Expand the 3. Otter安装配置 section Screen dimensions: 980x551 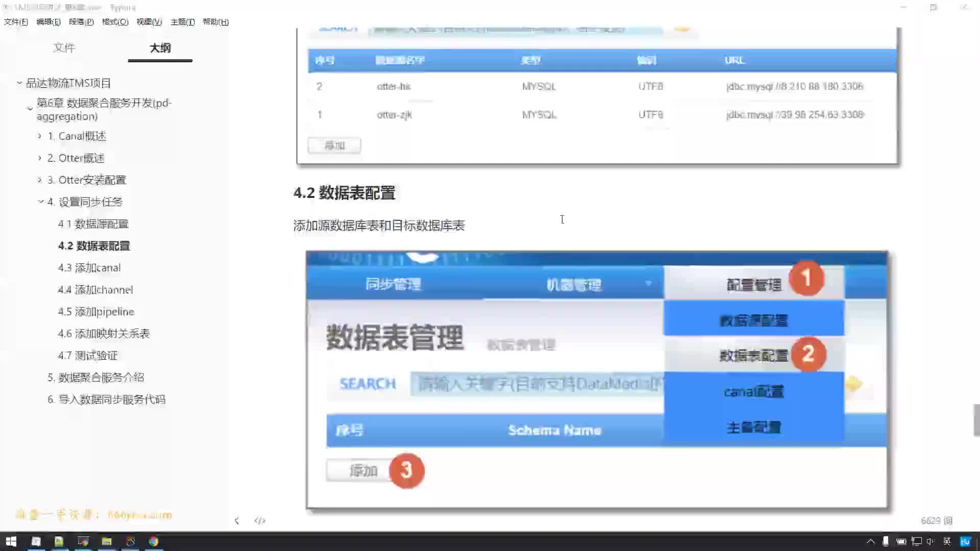tap(40, 180)
